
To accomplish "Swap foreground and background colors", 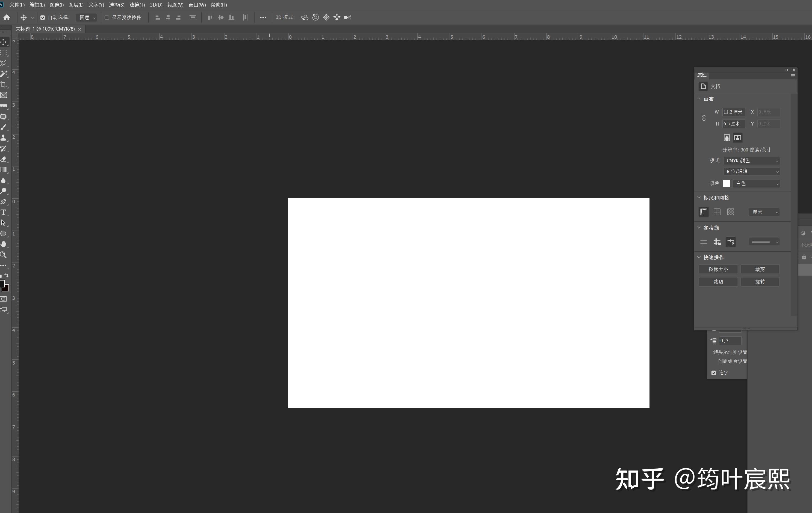I will coord(6,275).
